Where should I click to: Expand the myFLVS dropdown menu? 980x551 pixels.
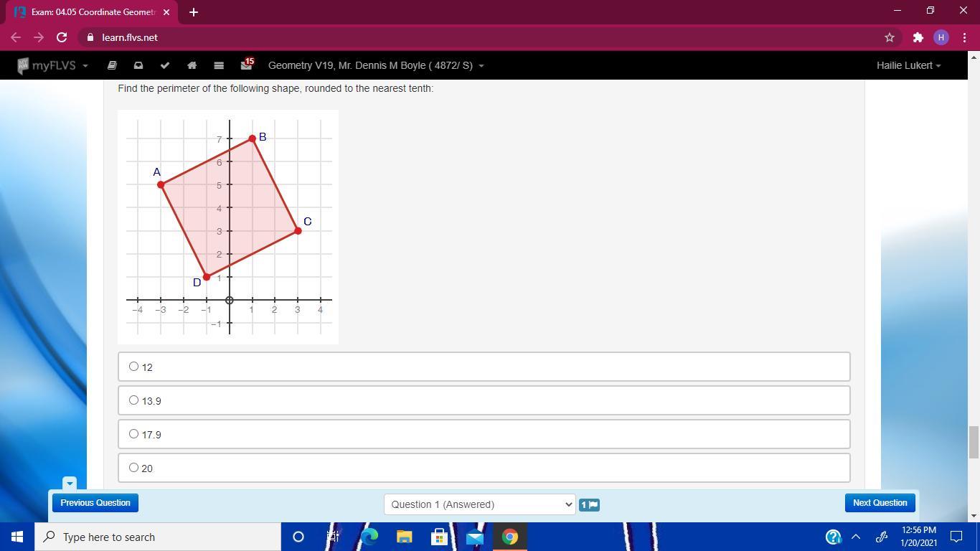pos(52,65)
